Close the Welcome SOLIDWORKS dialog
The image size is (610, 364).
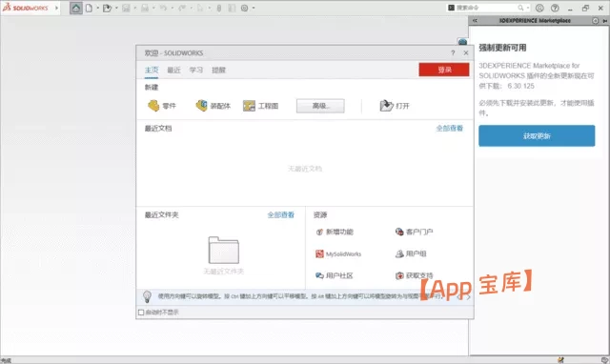(466, 53)
